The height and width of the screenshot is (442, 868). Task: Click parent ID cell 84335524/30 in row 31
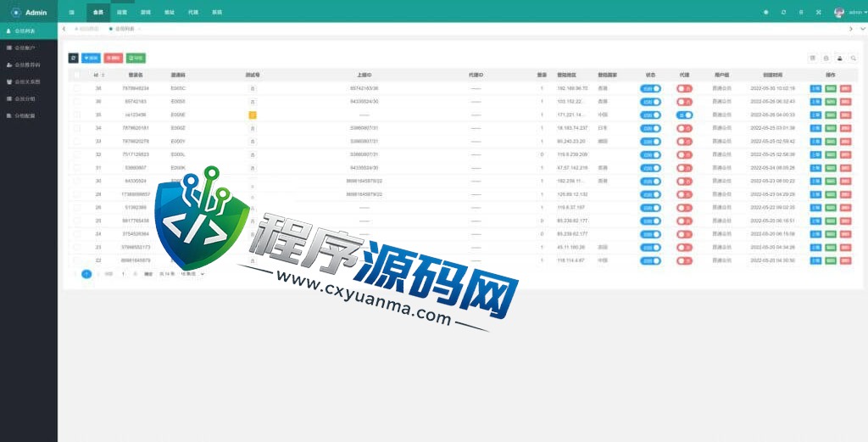click(364, 168)
